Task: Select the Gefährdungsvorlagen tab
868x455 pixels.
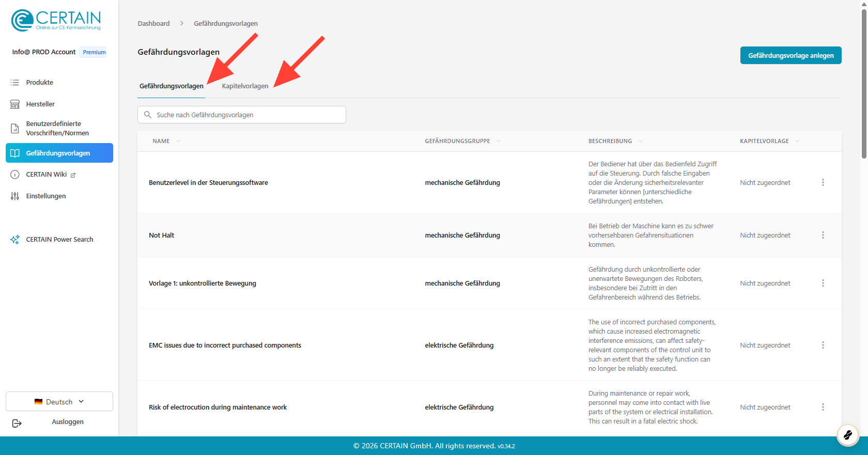Action: coord(172,86)
